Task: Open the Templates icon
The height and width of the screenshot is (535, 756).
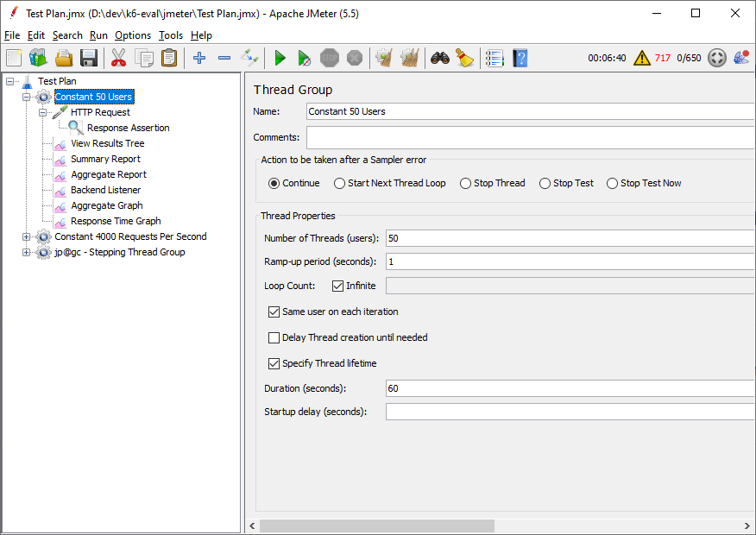Action: 39,59
